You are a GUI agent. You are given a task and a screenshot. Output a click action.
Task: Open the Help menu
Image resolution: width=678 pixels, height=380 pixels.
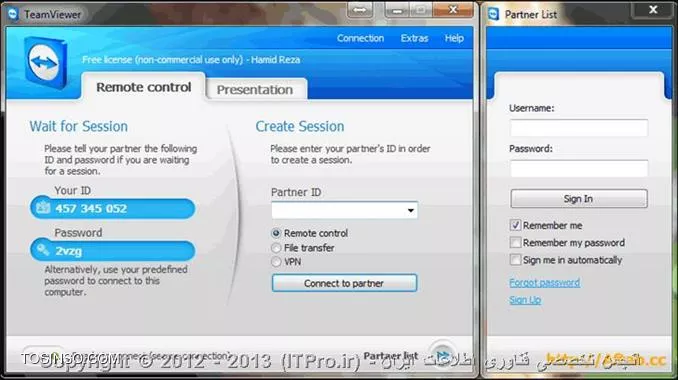click(x=454, y=38)
